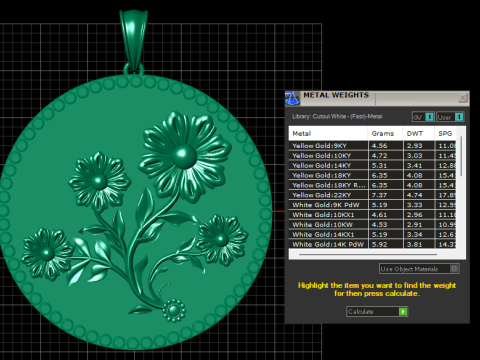Sort by the Grams column header

(385, 133)
